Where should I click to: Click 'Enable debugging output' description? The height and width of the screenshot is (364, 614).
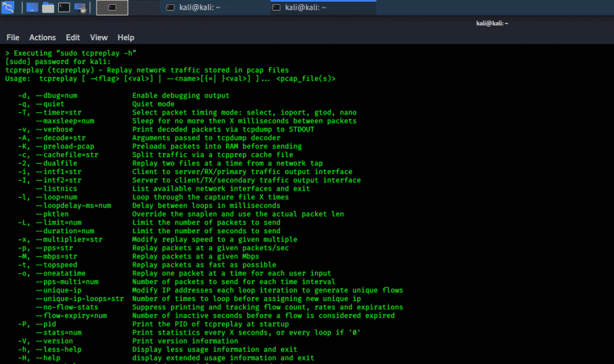click(x=180, y=95)
